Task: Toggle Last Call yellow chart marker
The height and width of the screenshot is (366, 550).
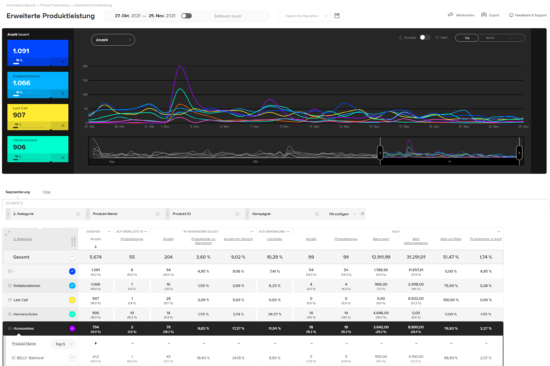Action: pos(72,300)
